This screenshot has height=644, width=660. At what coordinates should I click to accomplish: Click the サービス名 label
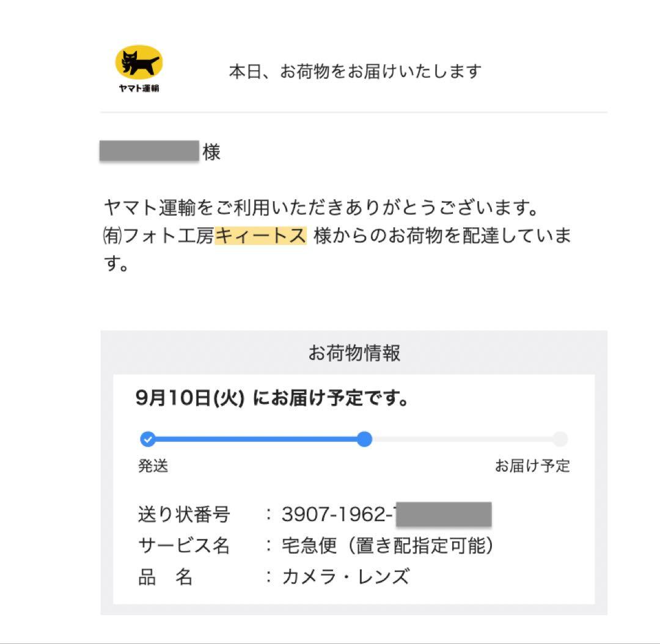coord(184,546)
